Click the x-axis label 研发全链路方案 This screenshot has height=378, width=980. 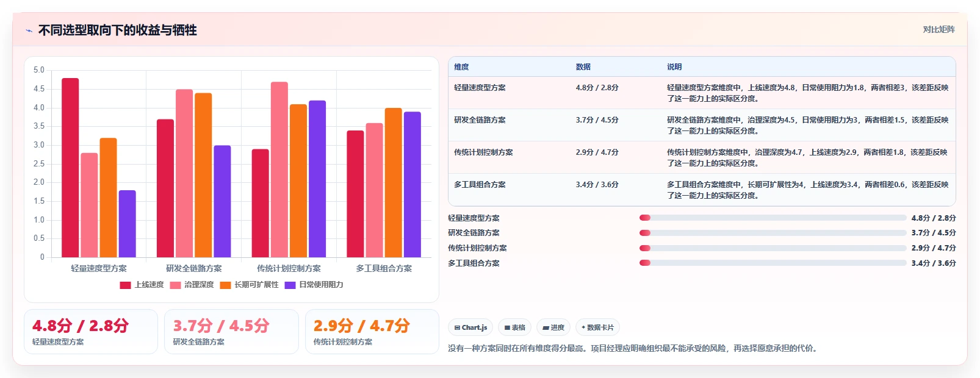coord(194,268)
